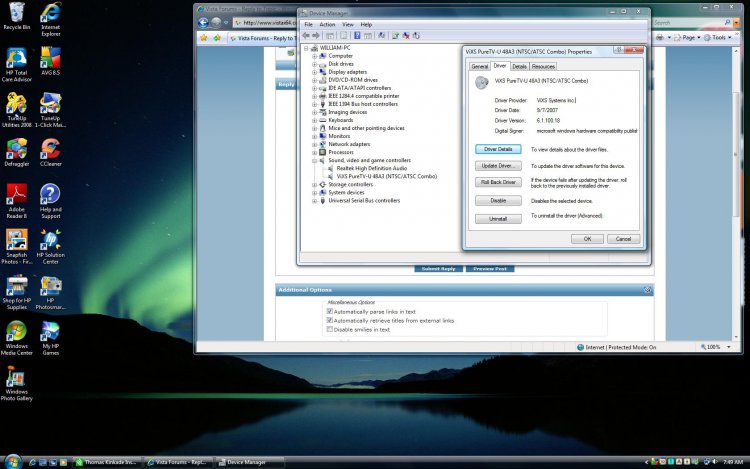This screenshot has height=469, width=750.
Task: Open the TuneUp 1-Click Maintenance desktop icon
Action: [50, 110]
